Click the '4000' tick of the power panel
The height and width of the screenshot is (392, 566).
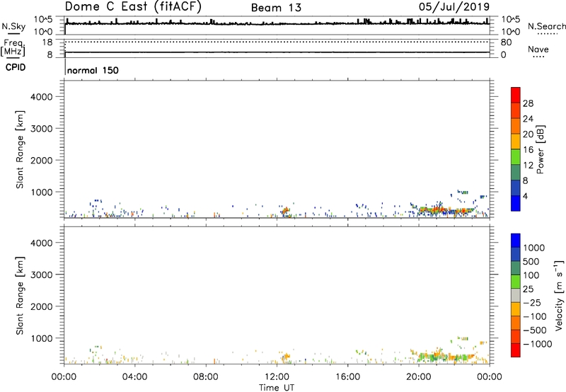pos(41,97)
